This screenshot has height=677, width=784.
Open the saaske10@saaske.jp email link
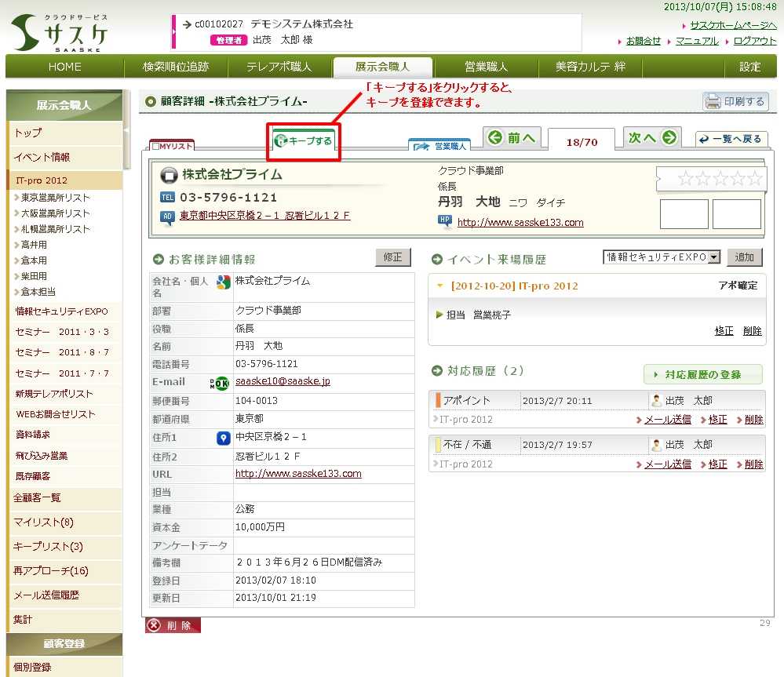point(283,381)
